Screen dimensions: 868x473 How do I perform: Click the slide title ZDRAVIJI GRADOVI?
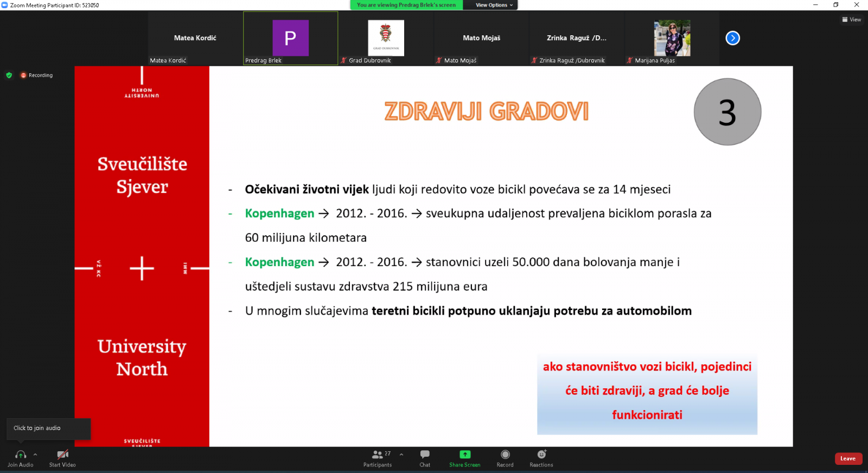coord(487,111)
